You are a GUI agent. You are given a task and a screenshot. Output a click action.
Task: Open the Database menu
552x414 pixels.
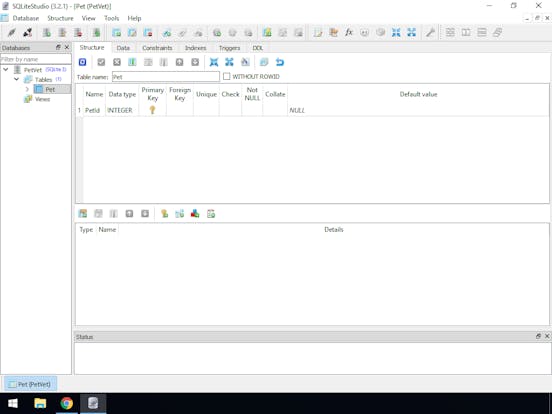click(26, 18)
